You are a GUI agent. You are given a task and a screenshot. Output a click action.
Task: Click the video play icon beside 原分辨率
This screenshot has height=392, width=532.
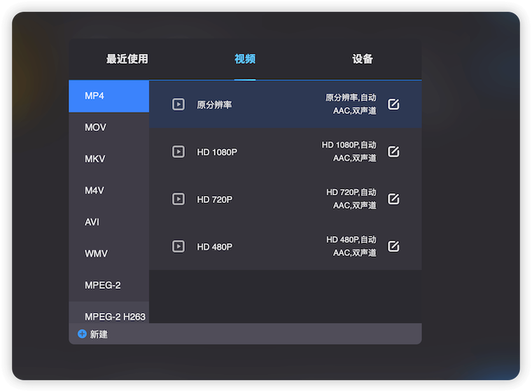tap(178, 104)
